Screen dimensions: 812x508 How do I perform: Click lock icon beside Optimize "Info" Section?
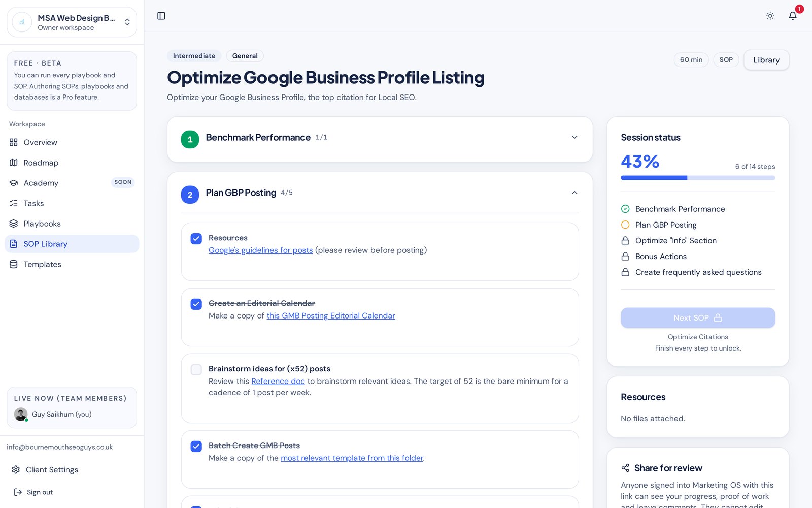(x=625, y=240)
